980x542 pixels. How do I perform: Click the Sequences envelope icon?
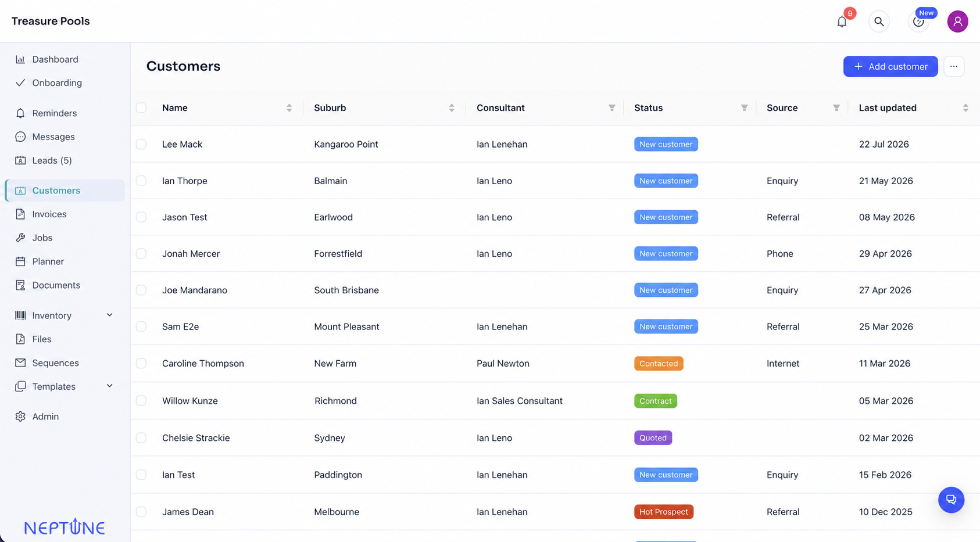(x=20, y=362)
